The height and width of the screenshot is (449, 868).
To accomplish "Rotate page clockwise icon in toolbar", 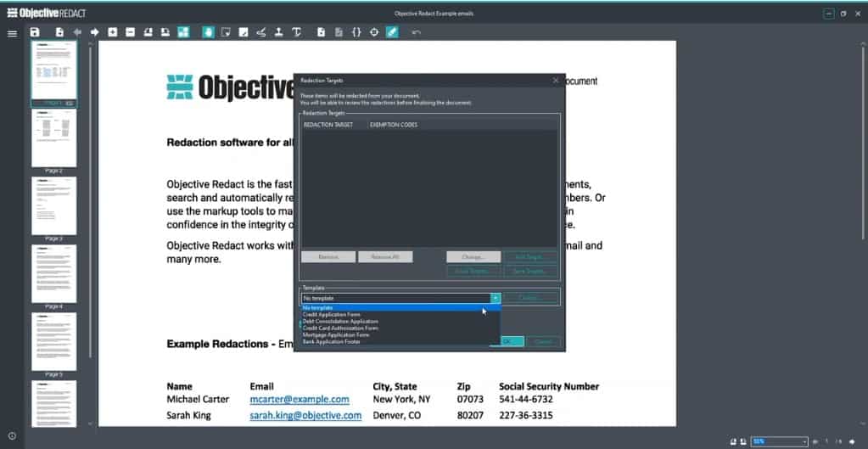I will (165, 32).
